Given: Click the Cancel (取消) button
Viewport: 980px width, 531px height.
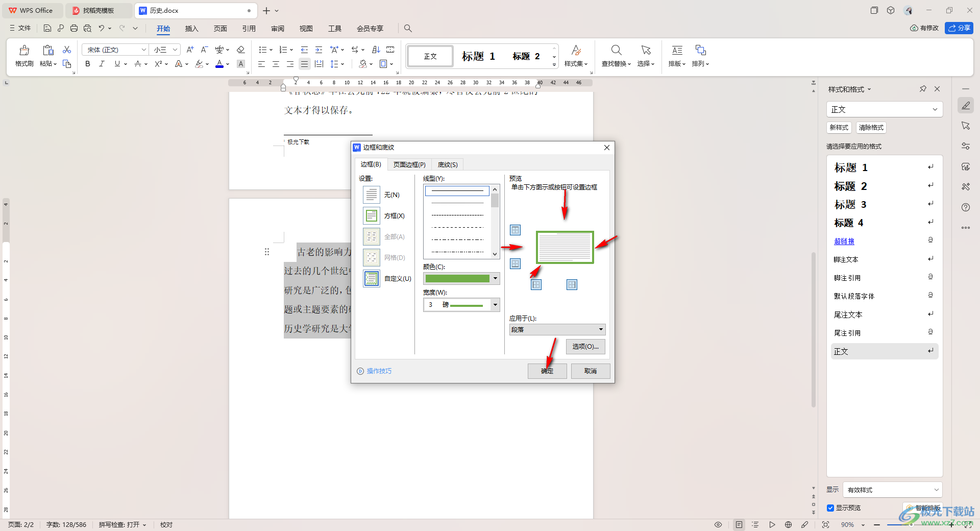Looking at the screenshot, I should [591, 371].
